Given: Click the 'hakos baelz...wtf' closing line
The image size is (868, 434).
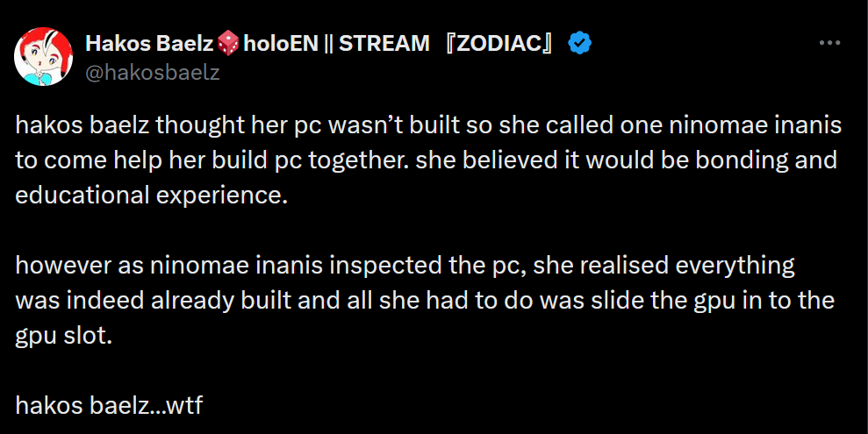Looking at the screenshot, I should (109, 405).
